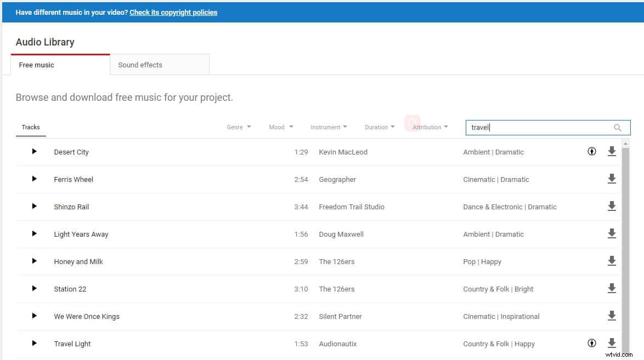Screen dimensions: 644x360
Task: Click the Kevin MacLeod artist name
Action: coord(343,152)
